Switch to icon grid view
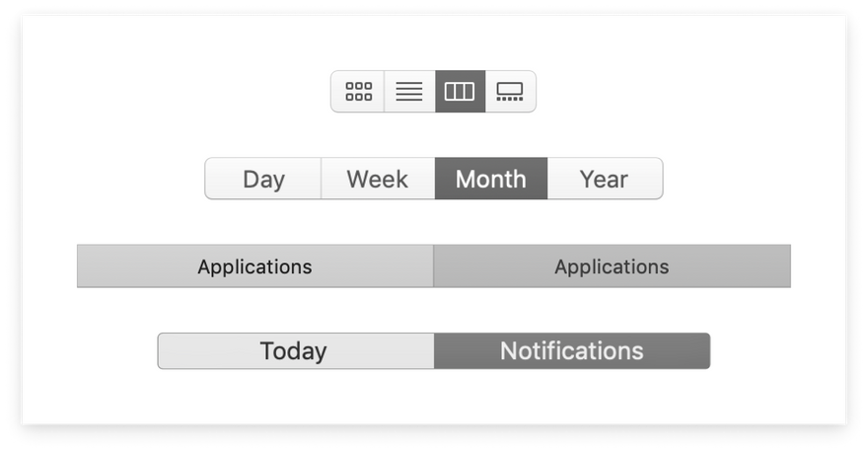 (358, 92)
